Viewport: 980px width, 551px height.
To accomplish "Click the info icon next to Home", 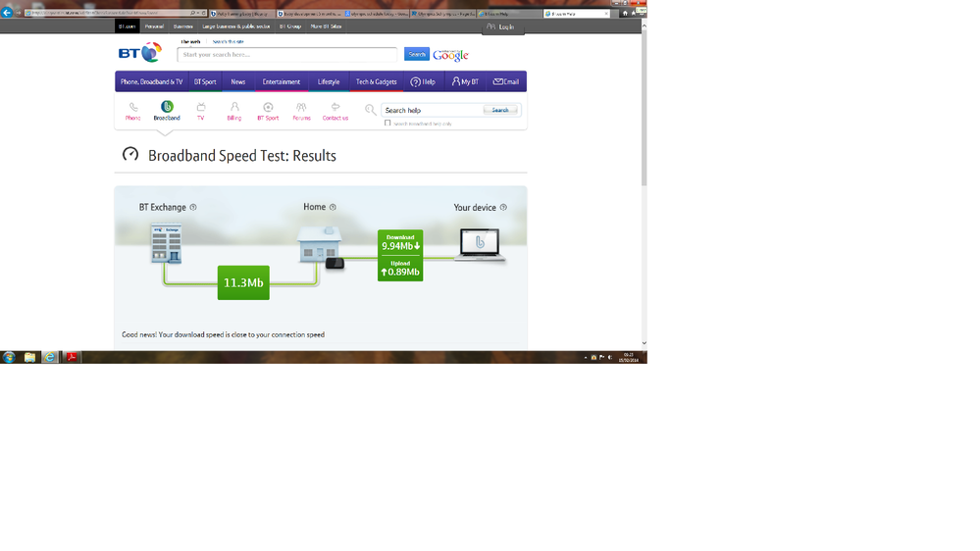I will coord(333,207).
